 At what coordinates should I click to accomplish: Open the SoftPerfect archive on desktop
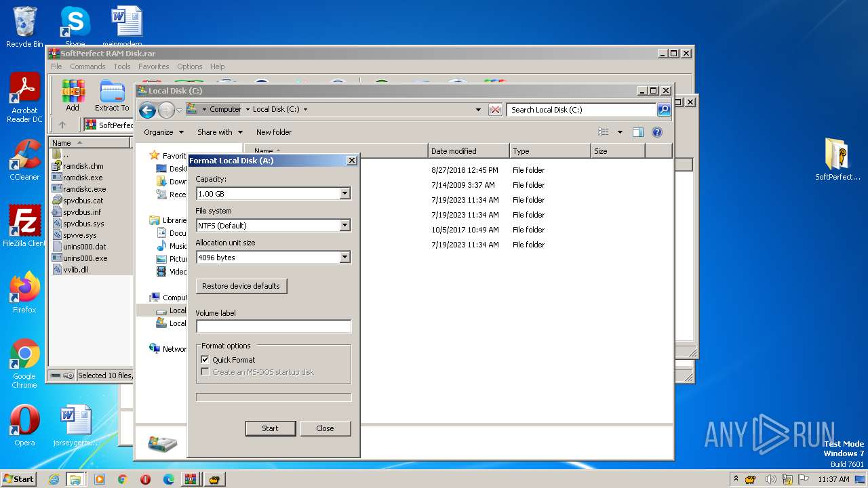837,159
